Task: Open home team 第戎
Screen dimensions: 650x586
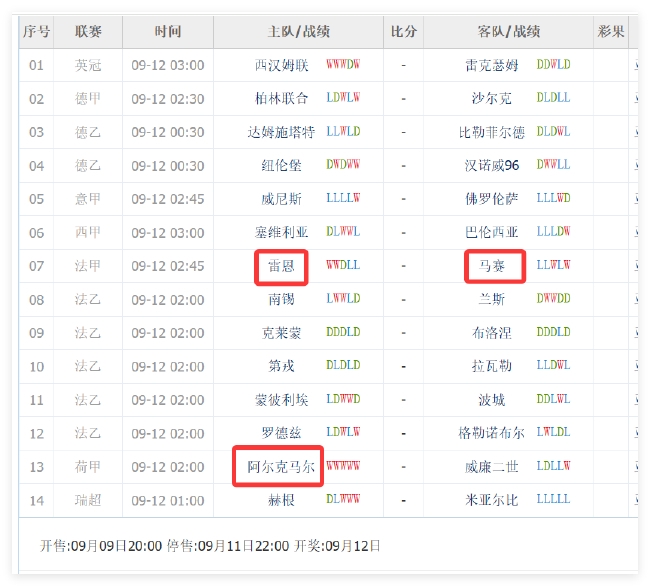Action: (281, 366)
